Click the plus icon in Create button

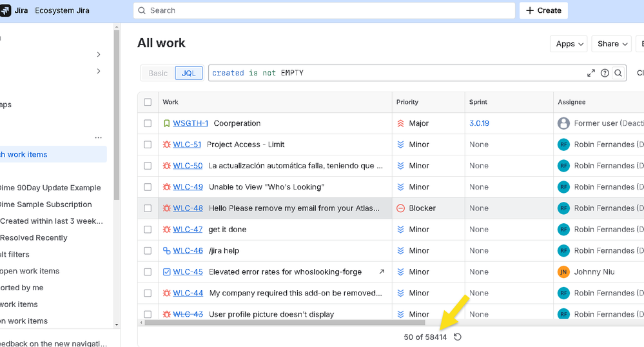pos(530,11)
